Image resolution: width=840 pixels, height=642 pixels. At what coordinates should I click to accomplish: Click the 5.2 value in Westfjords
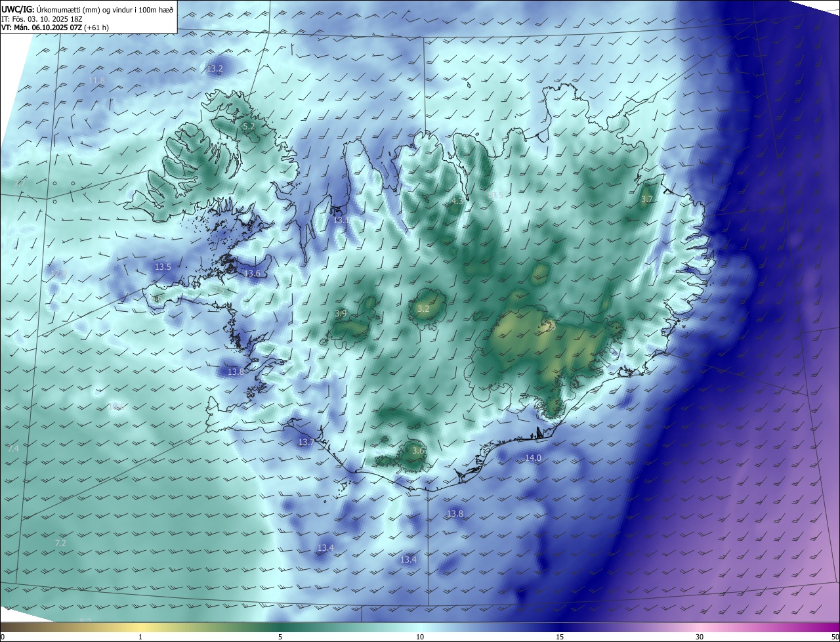coord(249,125)
